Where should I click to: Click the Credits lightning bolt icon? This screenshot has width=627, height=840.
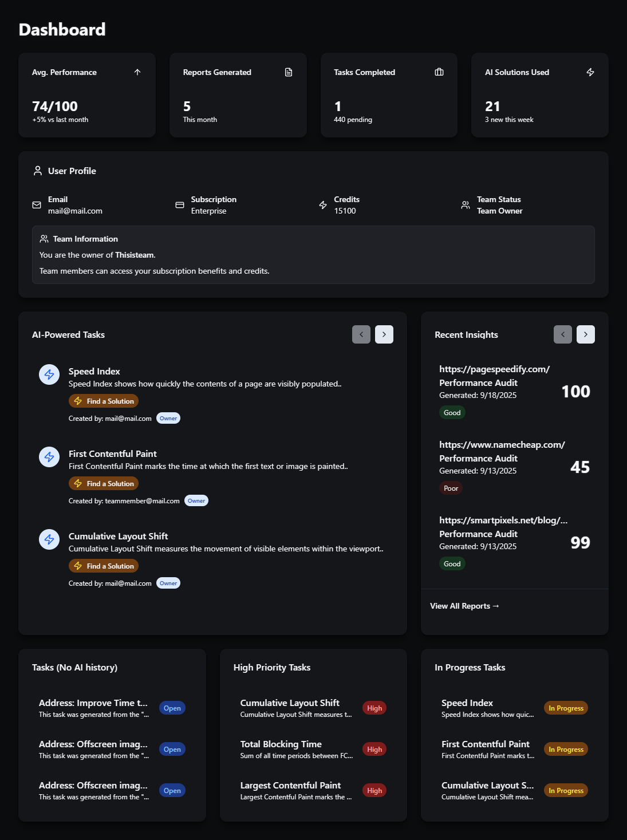tap(322, 204)
